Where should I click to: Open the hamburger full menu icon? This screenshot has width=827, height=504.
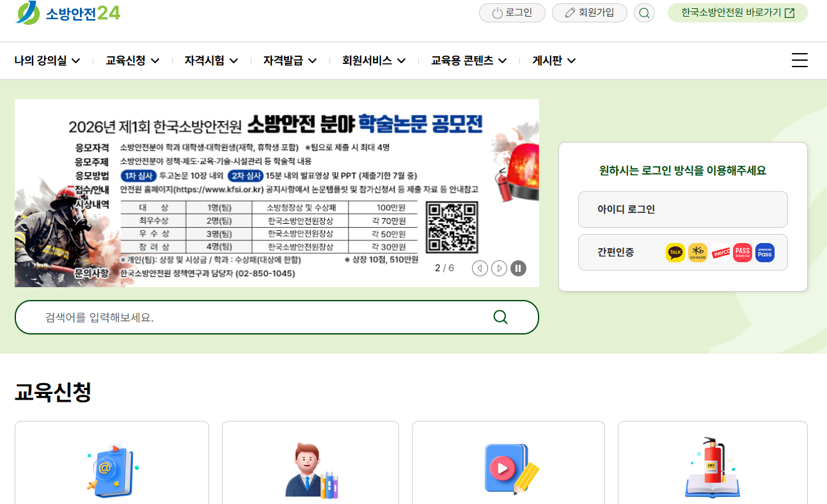799,61
